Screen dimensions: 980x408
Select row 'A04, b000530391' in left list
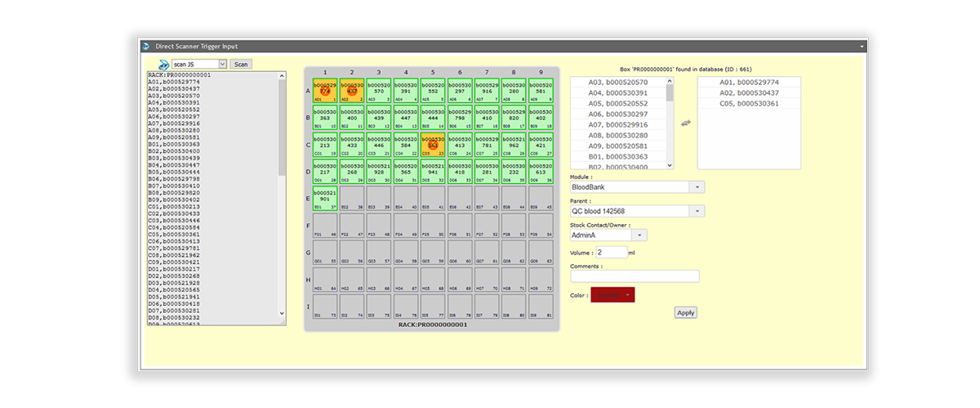coord(618,93)
